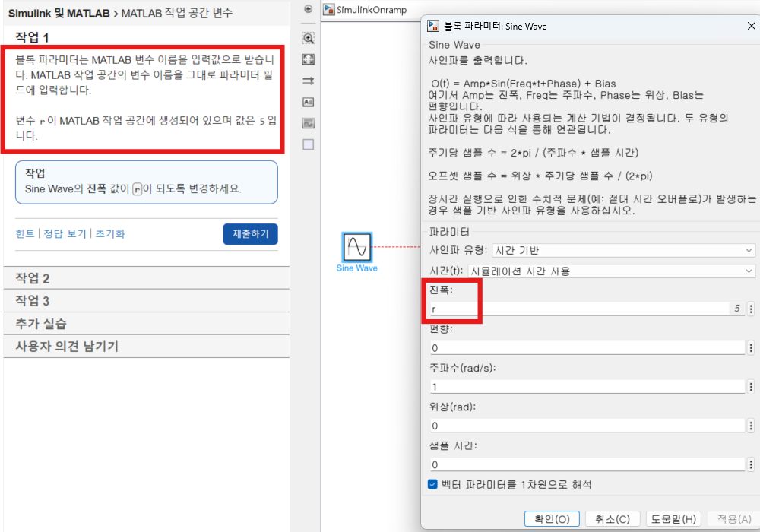760x532 pixels.
Task: Close the Sine Wave parameters dialog
Action: [752, 26]
